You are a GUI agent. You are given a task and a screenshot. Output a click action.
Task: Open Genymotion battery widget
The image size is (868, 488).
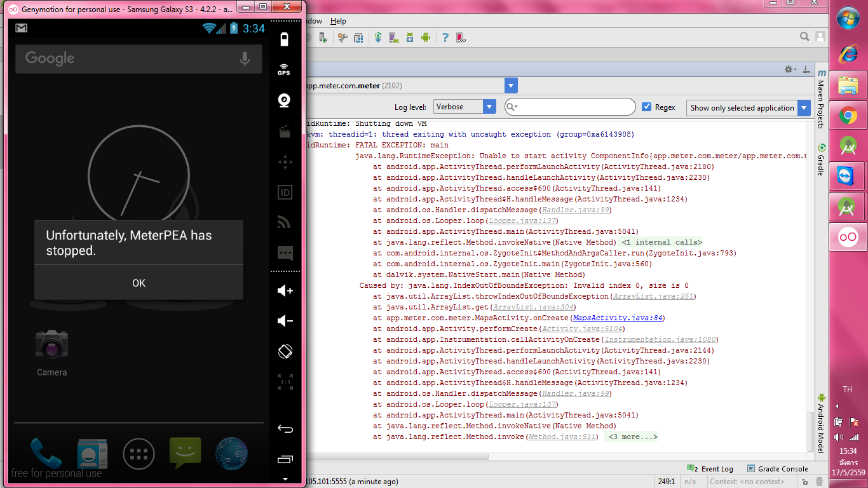click(284, 39)
